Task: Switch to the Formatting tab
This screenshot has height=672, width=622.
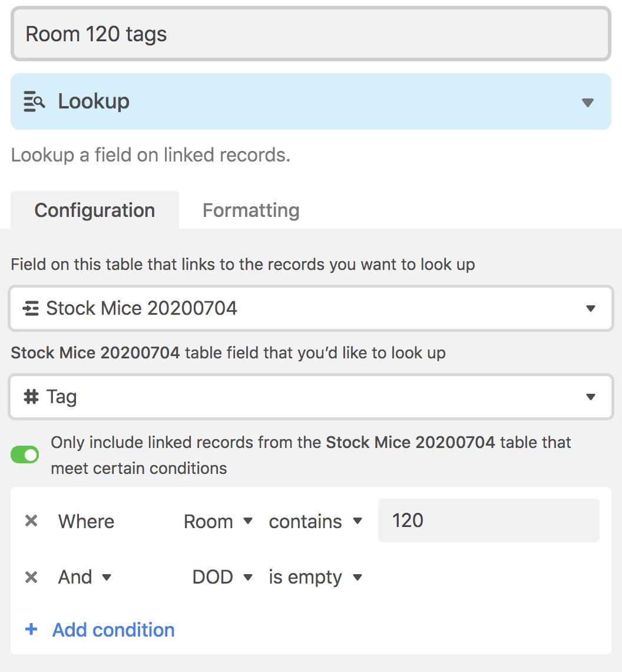Action: pyautogui.click(x=251, y=210)
